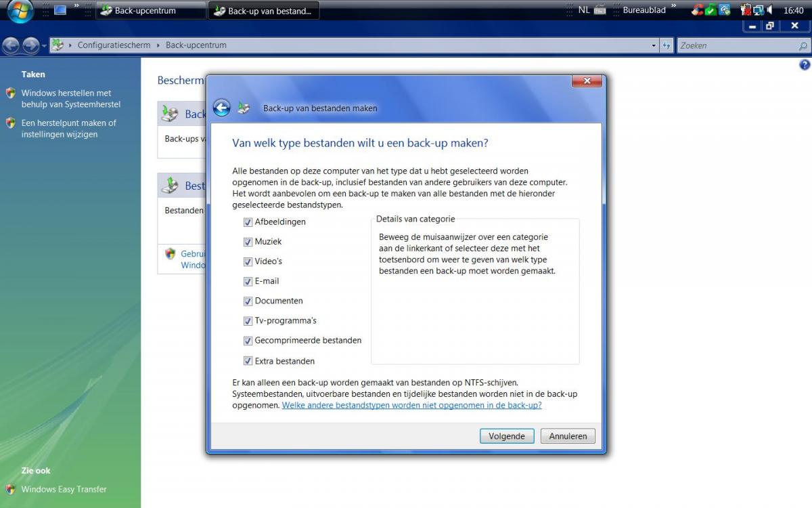This screenshot has width=812, height=508.
Task: Click the keyboard icon next to NL
Action: [x=600, y=10]
